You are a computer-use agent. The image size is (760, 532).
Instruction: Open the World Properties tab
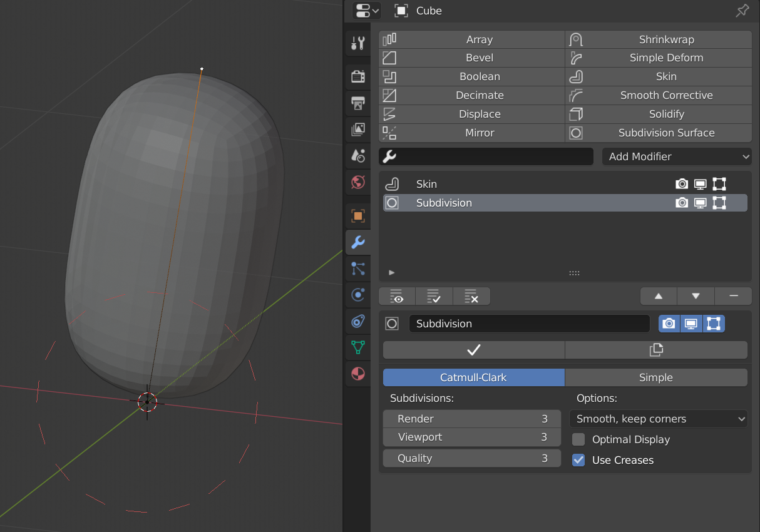358,182
